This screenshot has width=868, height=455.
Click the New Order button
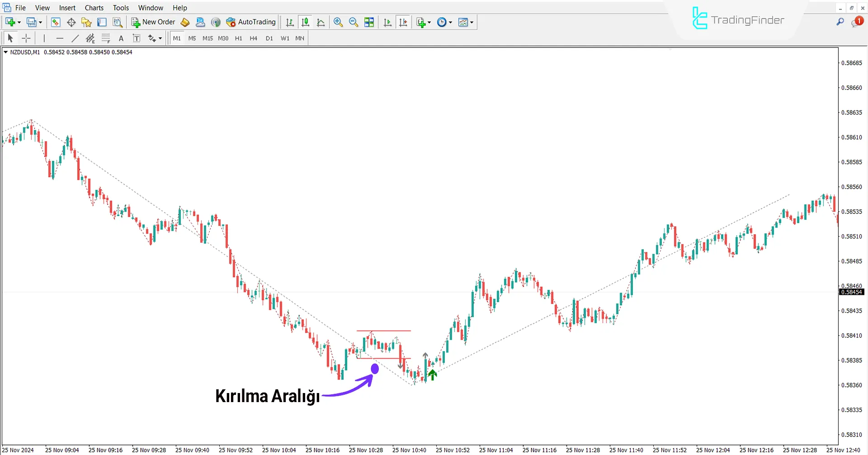click(x=153, y=22)
